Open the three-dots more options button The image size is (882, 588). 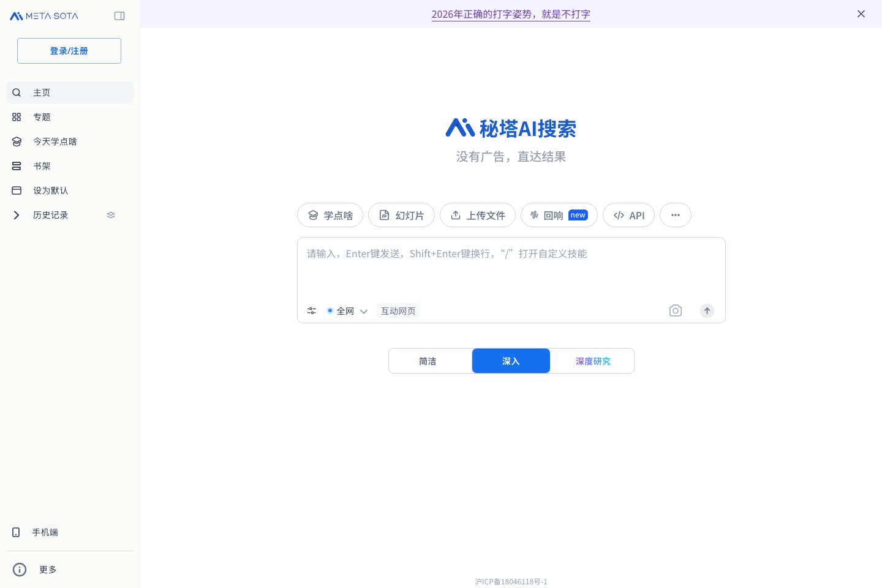pos(676,215)
